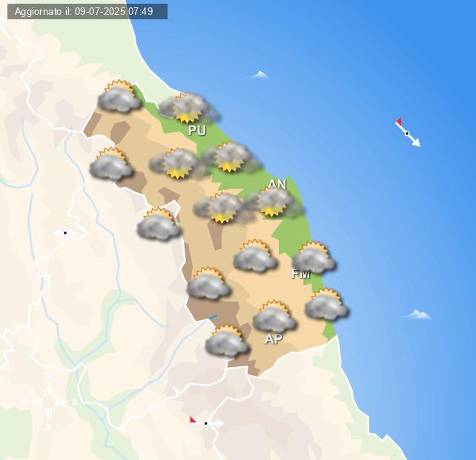Screen dimensions: 476x460
Task: Click the southernmost cloud icon, left of AP
Action: [227, 341]
